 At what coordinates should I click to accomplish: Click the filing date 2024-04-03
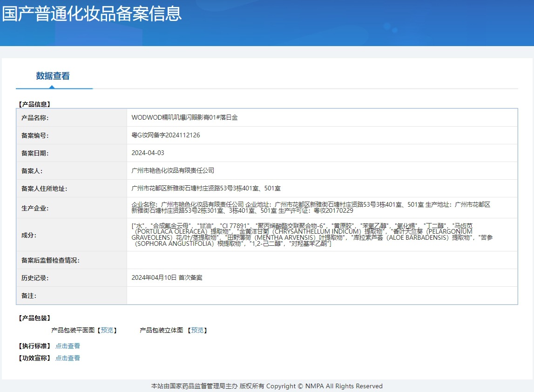coord(148,153)
